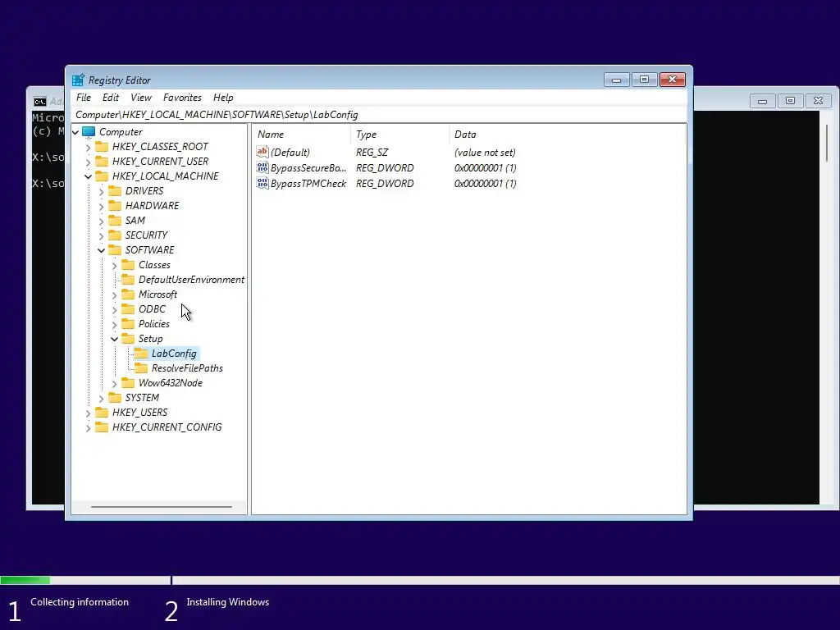Click the SECURITY folder icon
The image size is (840, 630).
point(115,235)
